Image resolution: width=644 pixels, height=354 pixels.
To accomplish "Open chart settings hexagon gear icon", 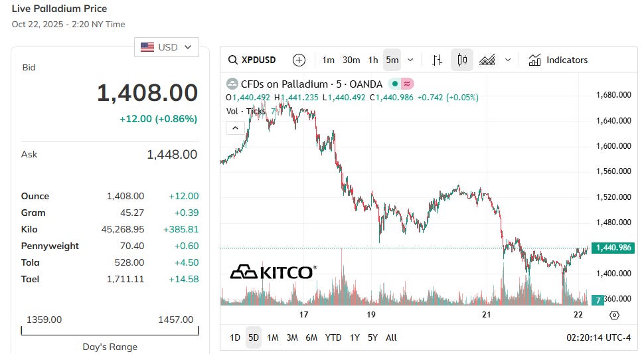I will click(614, 315).
